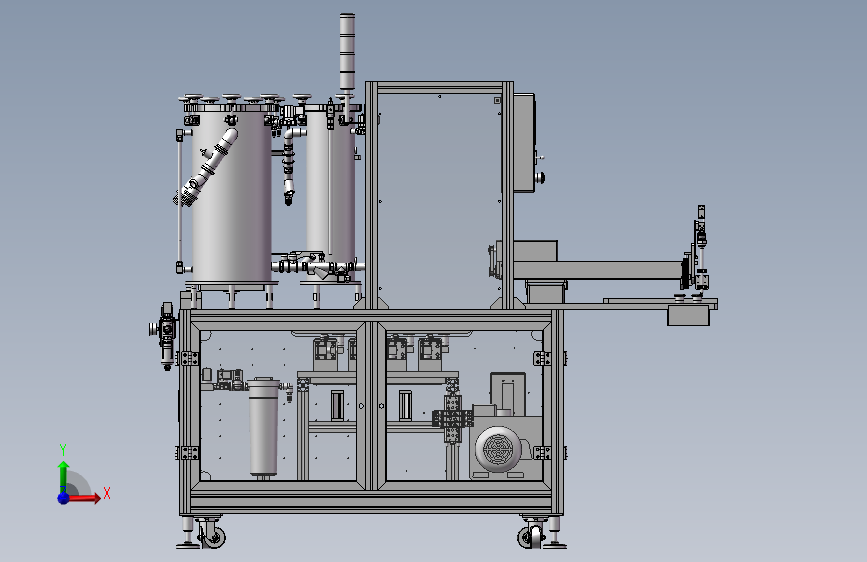The image size is (867, 562).
Task: Select the large left cylindrical tank
Action: tap(231, 196)
